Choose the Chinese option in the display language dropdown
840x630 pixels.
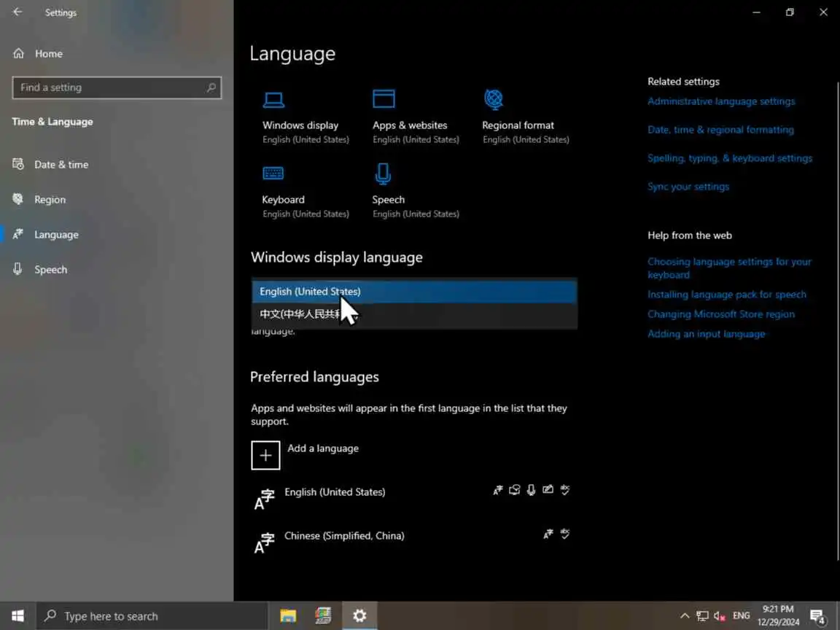pyautogui.click(x=414, y=314)
